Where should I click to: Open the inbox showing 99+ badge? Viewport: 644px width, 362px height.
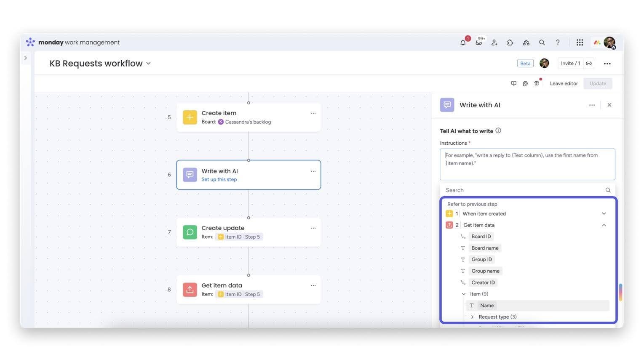479,43
